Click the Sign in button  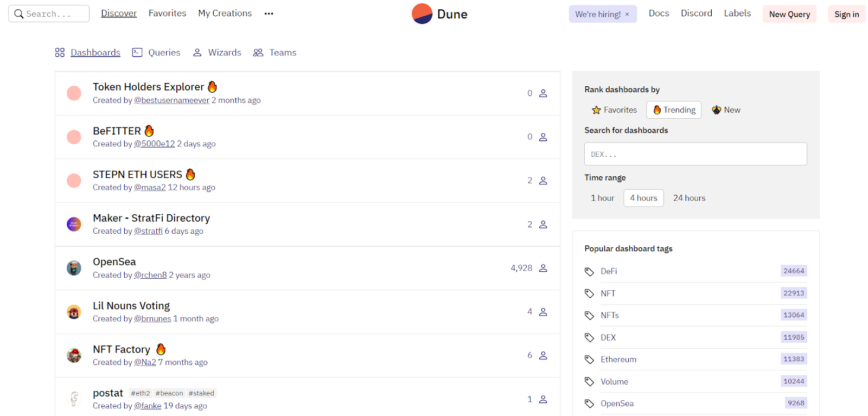click(846, 14)
